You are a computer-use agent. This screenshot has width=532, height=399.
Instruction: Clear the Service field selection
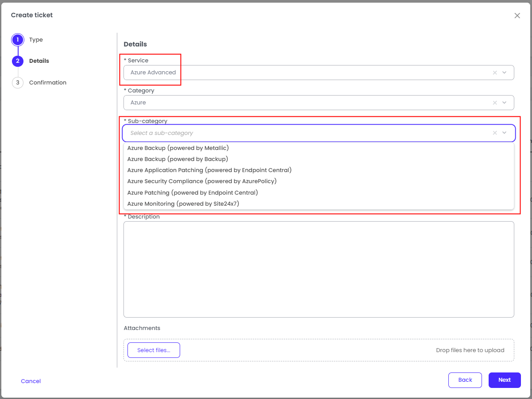[495, 73]
